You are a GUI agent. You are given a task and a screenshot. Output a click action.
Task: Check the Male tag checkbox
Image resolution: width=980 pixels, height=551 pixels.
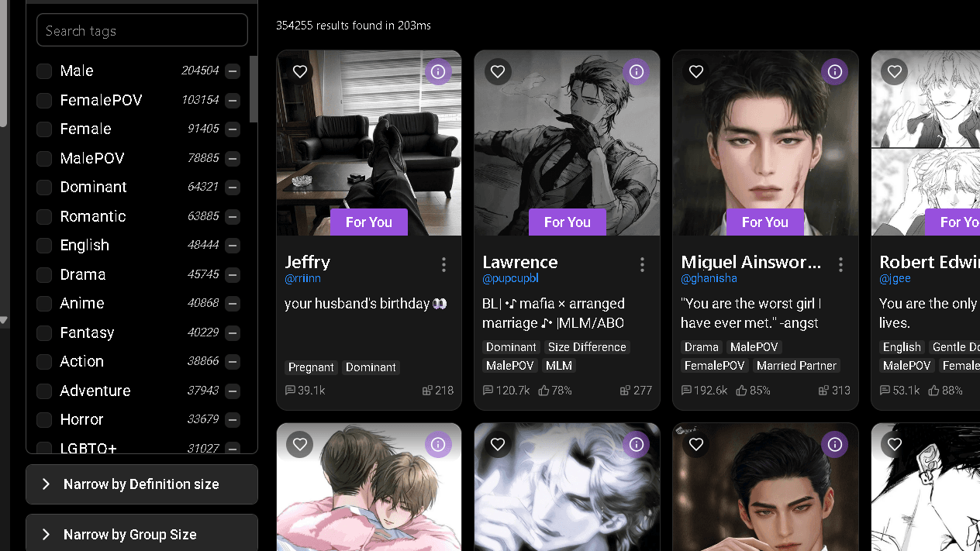coord(44,71)
